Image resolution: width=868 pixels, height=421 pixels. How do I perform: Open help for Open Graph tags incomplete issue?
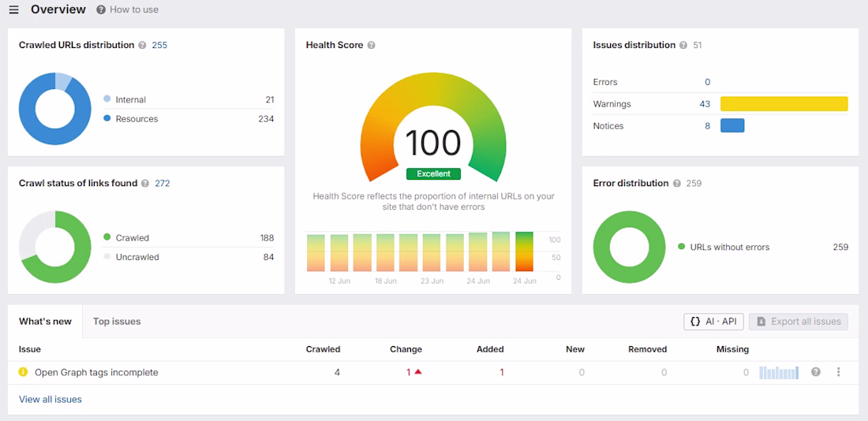[x=815, y=372]
